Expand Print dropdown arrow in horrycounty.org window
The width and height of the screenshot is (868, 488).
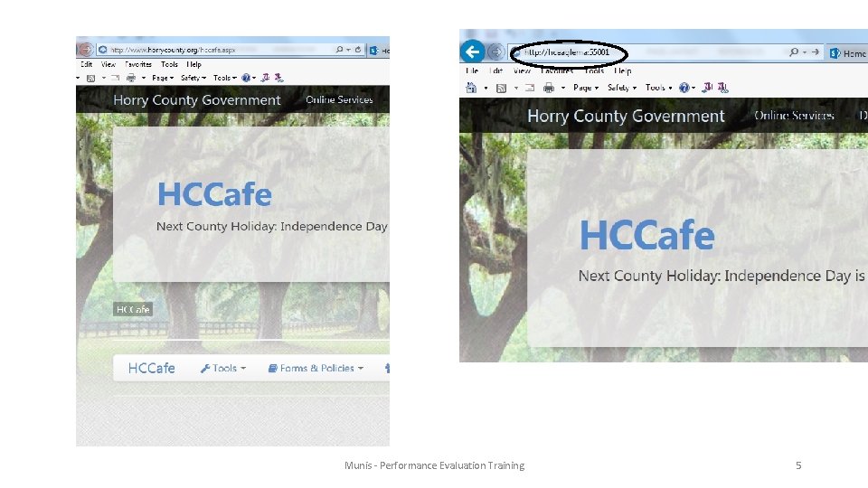(x=144, y=78)
